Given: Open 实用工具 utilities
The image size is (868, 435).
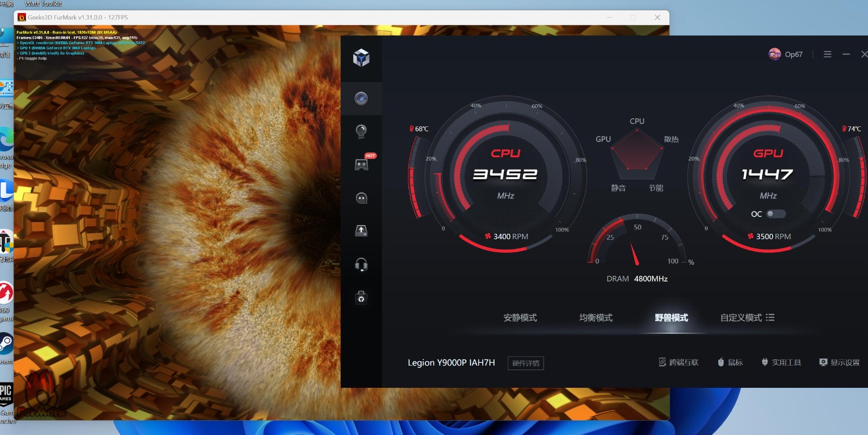Looking at the screenshot, I should pos(781,362).
